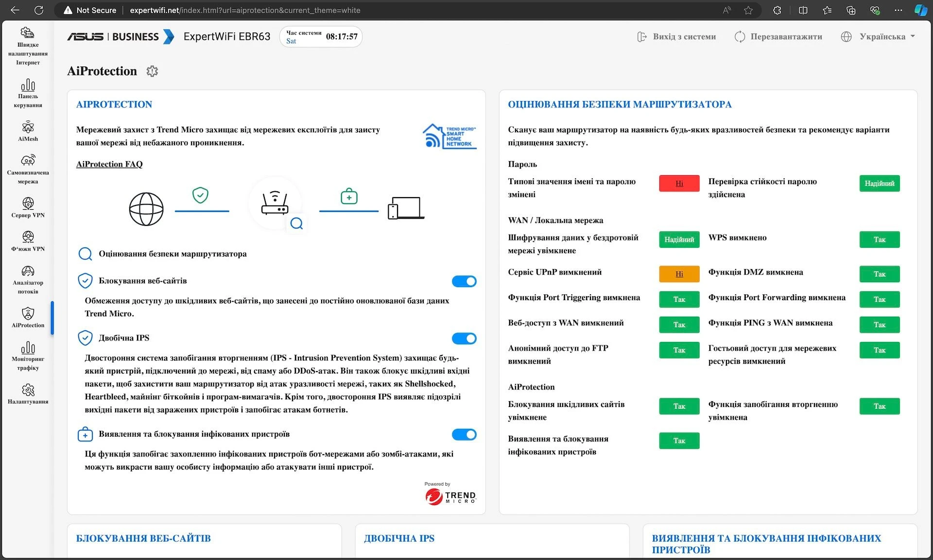
Task: Open the browser favorites list icon
Action: [x=827, y=10]
